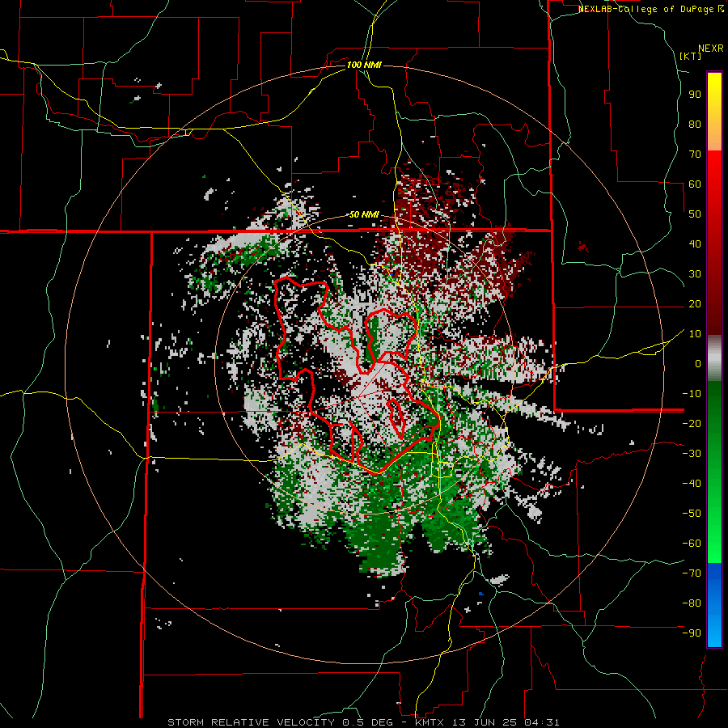Click the -40 value on velocity scale
The image size is (728, 728).
[692, 484]
